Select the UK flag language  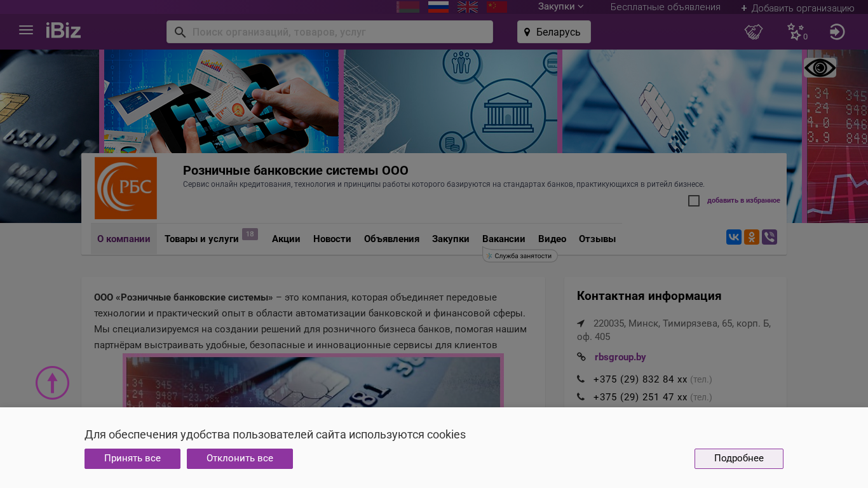coord(468,7)
